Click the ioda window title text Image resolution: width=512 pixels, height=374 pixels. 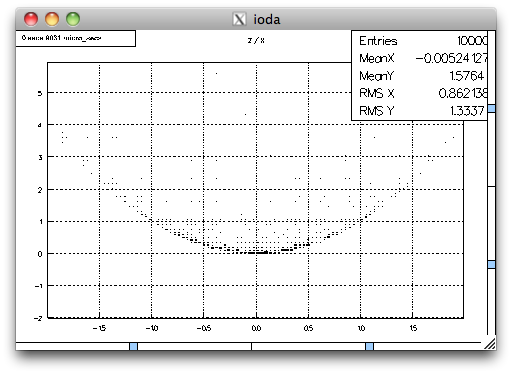point(267,19)
